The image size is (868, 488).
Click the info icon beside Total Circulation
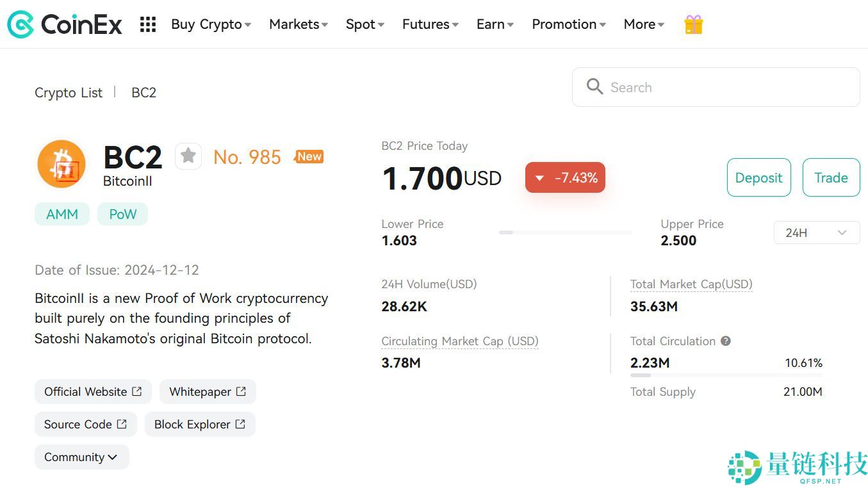click(726, 341)
